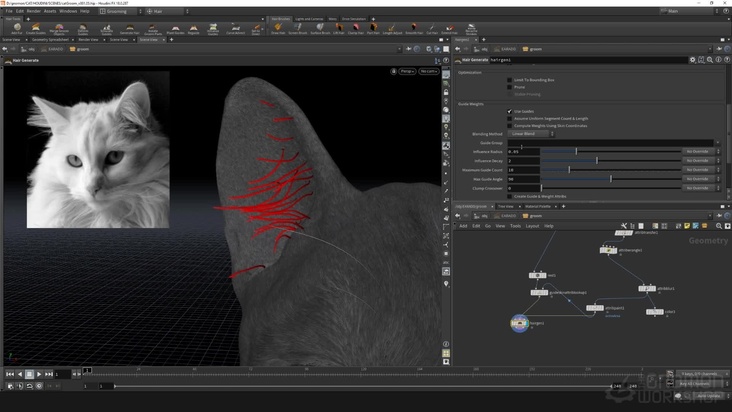732x412 pixels.
Task: Check Assume Uniform Segment Count & Length
Action: (x=509, y=118)
